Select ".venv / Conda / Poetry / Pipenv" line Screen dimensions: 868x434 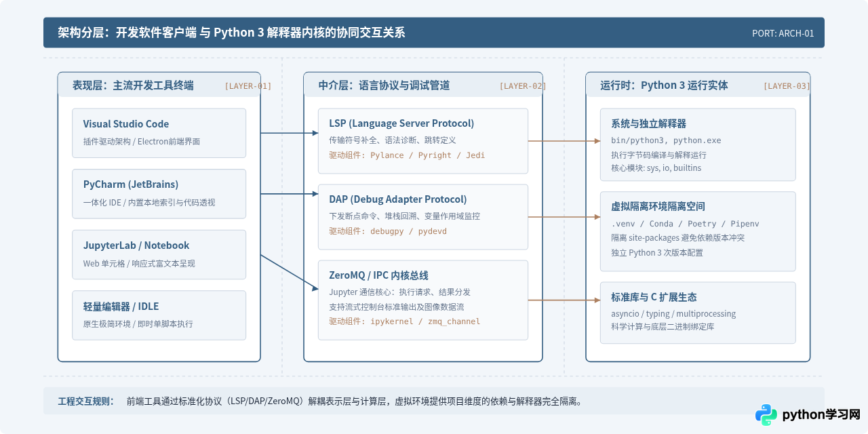click(685, 224)
